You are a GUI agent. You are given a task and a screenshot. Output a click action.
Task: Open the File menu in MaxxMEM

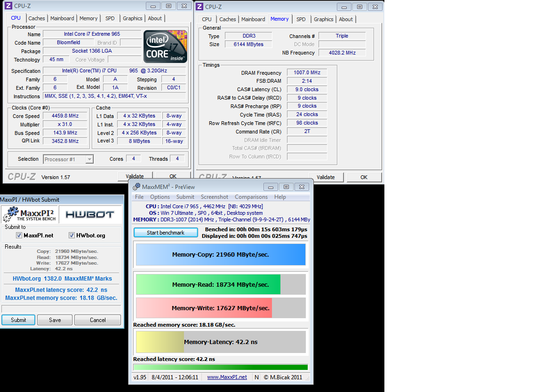[139, 197]
